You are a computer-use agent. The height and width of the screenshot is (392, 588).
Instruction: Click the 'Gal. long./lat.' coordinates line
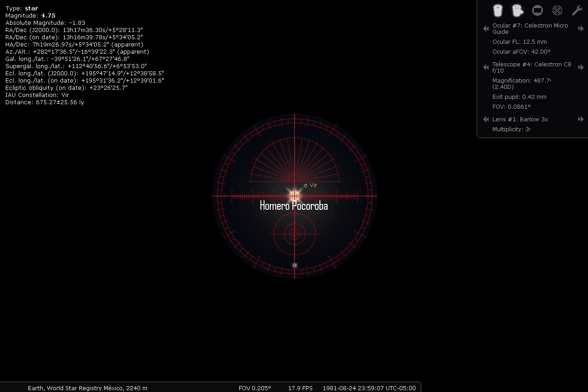tap(68, 59)
